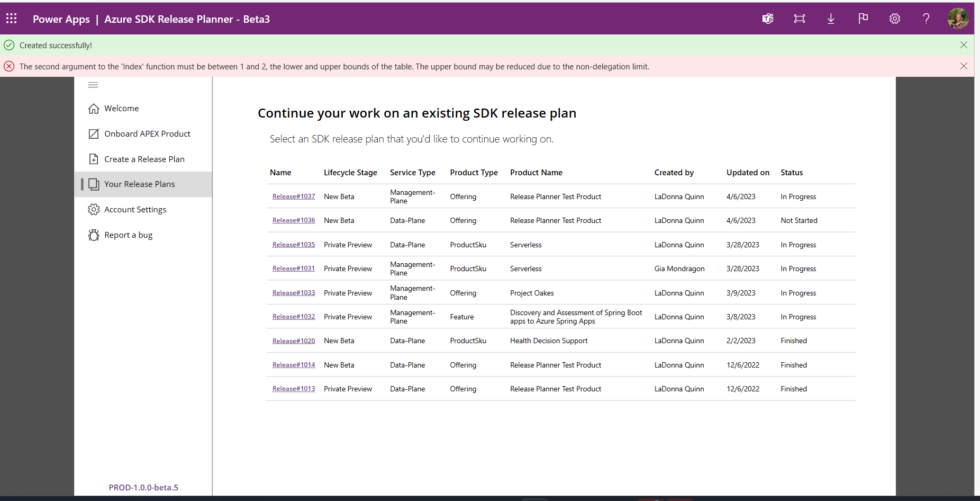The width and height of the screenshot is (980, 501).
Task: Share the app to Microsoft Teams
Action: (x=767, y=19)
